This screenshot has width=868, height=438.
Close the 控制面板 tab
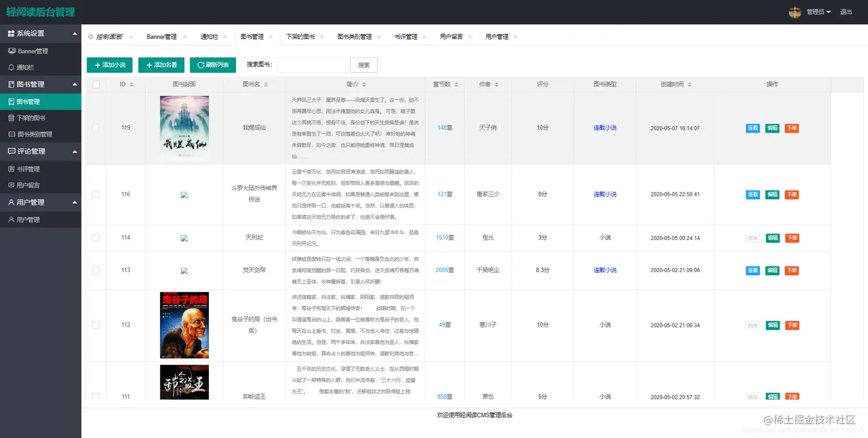point(131,37)
